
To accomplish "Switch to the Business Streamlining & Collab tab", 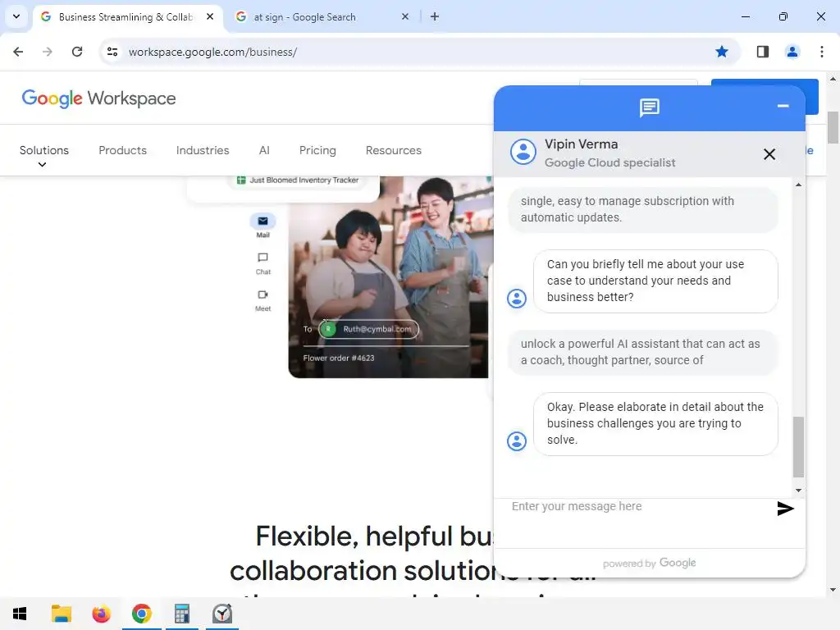I will click(x=126, y=16).
